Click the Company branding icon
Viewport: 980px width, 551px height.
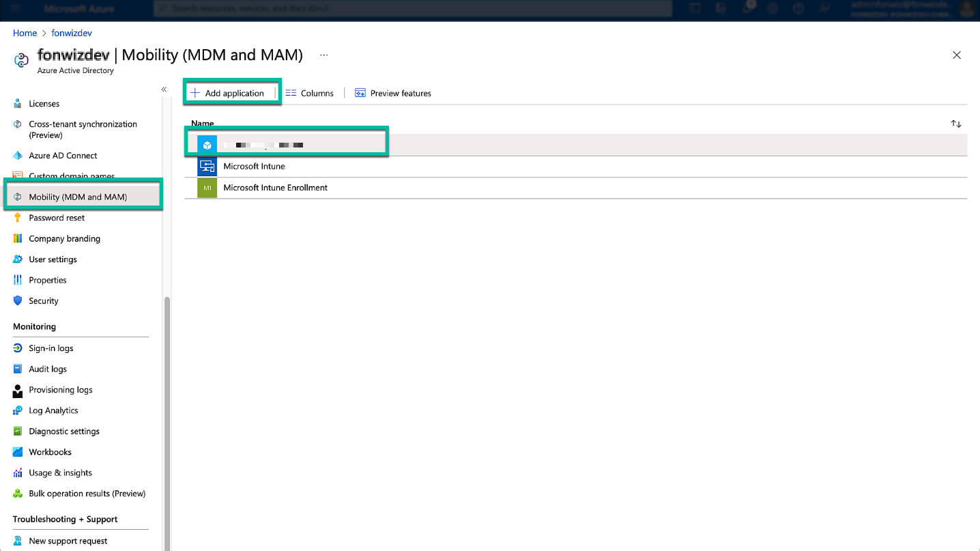tap(18, 239)
